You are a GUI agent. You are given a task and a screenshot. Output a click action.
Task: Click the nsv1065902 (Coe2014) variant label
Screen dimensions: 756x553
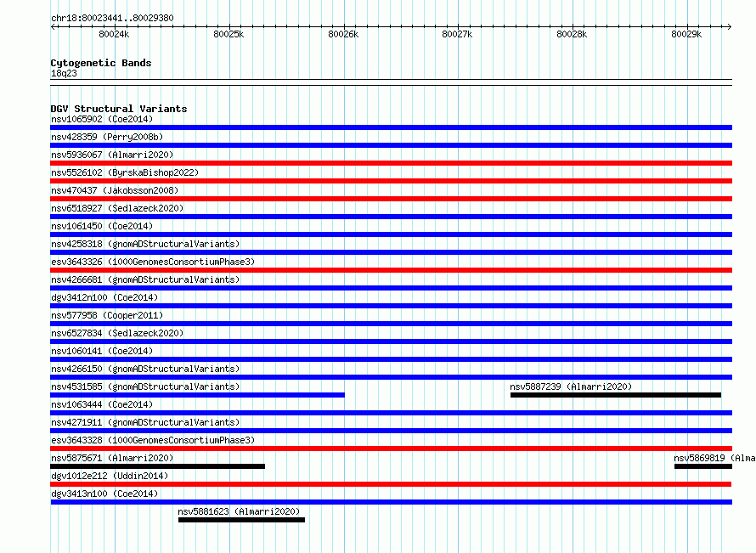(x=102, y=119)
